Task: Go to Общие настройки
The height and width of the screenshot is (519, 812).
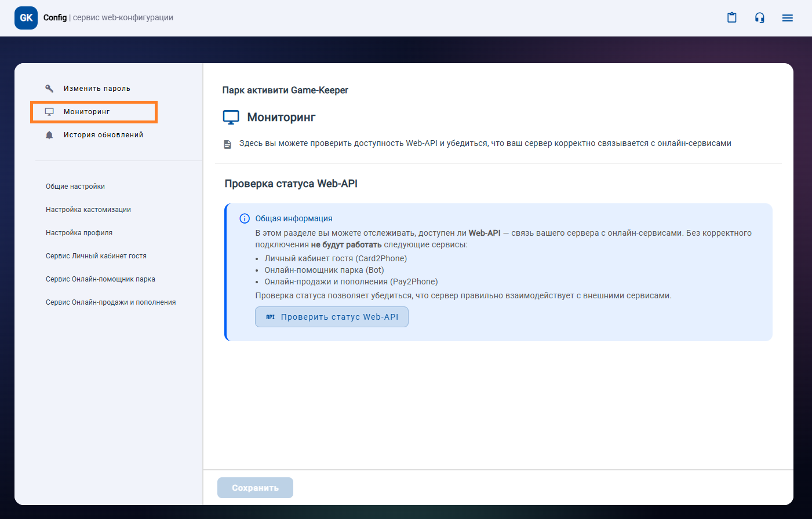Action: pyautogui.click(x=75, y=187)
